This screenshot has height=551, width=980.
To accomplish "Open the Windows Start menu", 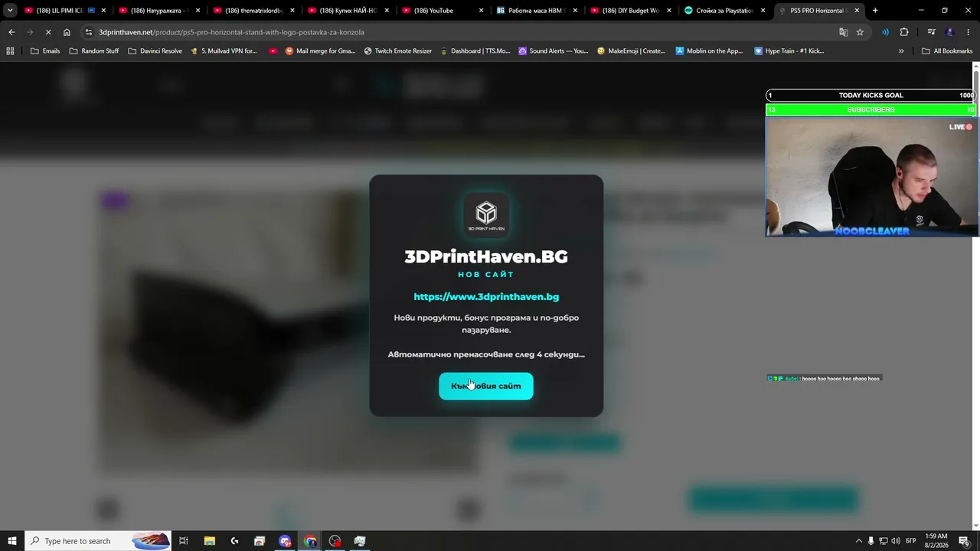I will 12,541.
